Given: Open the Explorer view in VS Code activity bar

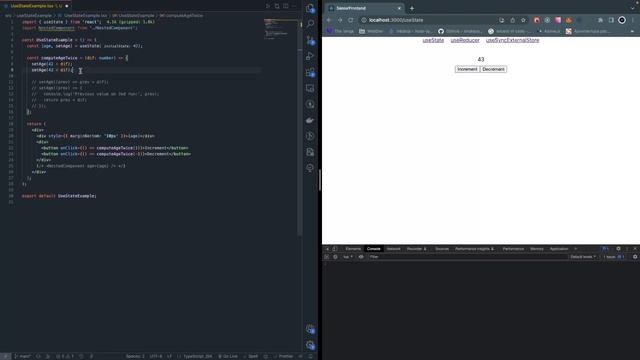Looking at the screenshot, I should [x=310, y=8].
